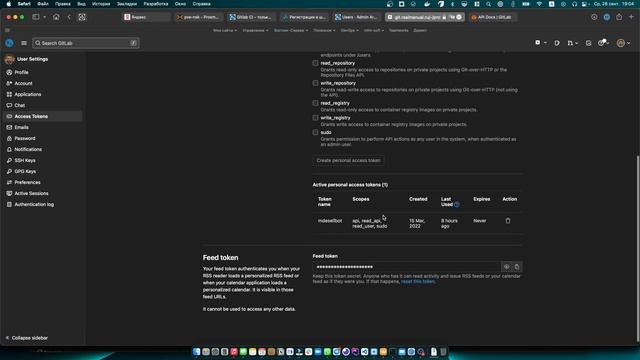This screenshot has width=640, height=360.
Task: Open the Справка menu
Action: point(202,4)
